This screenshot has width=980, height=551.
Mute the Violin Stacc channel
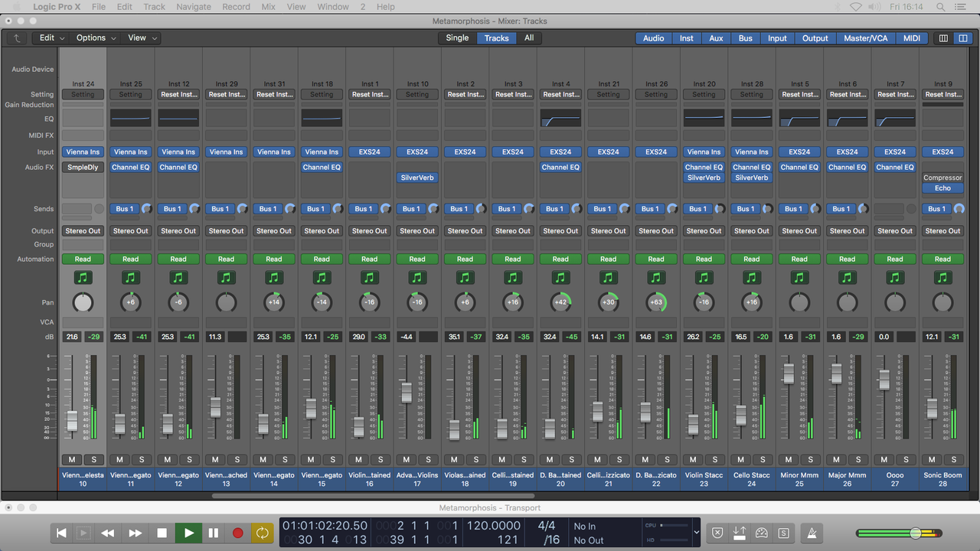(694, 459)
